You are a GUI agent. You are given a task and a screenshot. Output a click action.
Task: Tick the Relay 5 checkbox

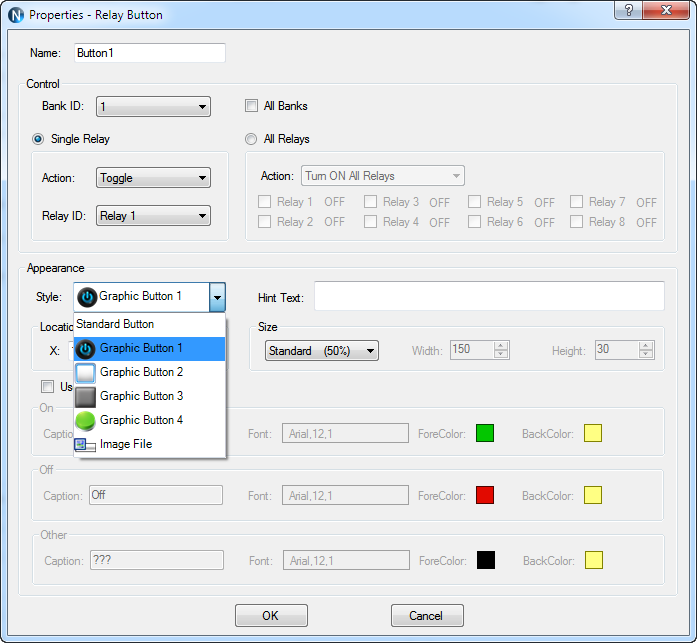click(474, 202)
